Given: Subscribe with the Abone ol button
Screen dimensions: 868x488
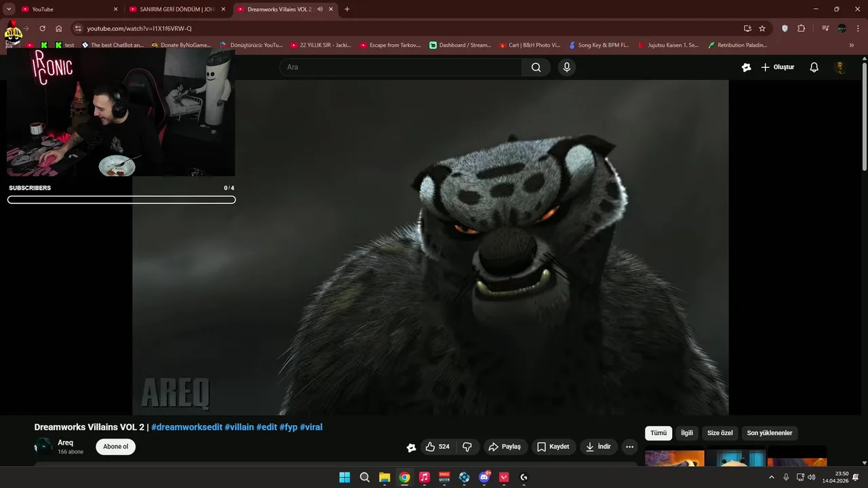Looking at the screenshot, I should pyautogui.click(x=115, y=447).
